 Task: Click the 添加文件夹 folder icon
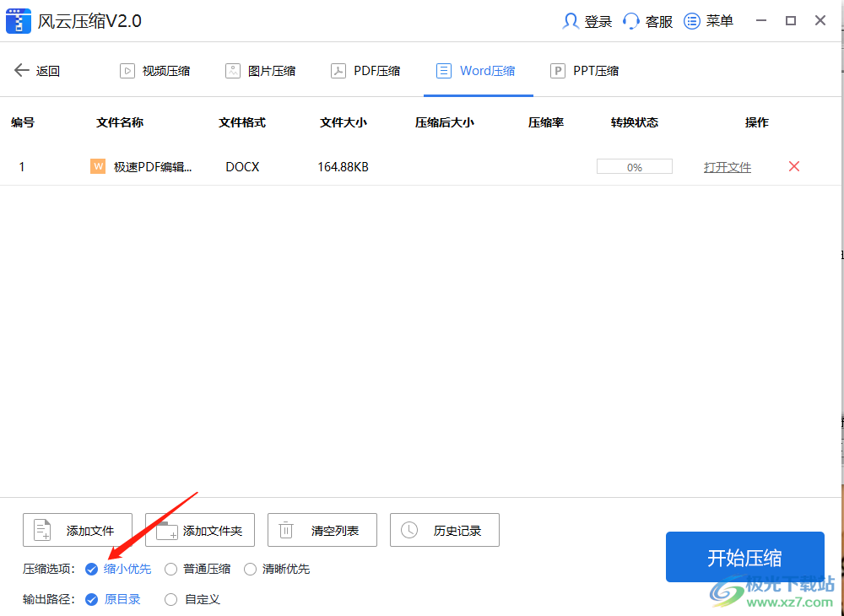pos(166,531)
